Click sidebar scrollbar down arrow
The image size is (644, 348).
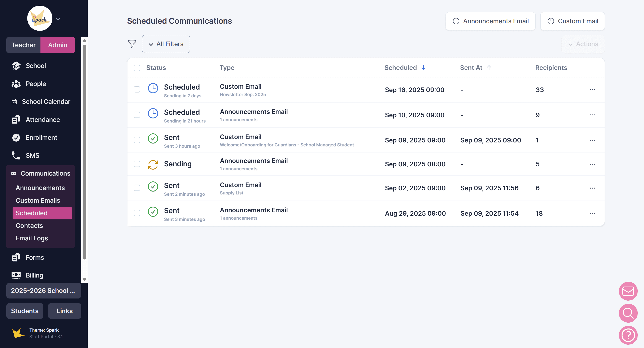pos(84,279)
